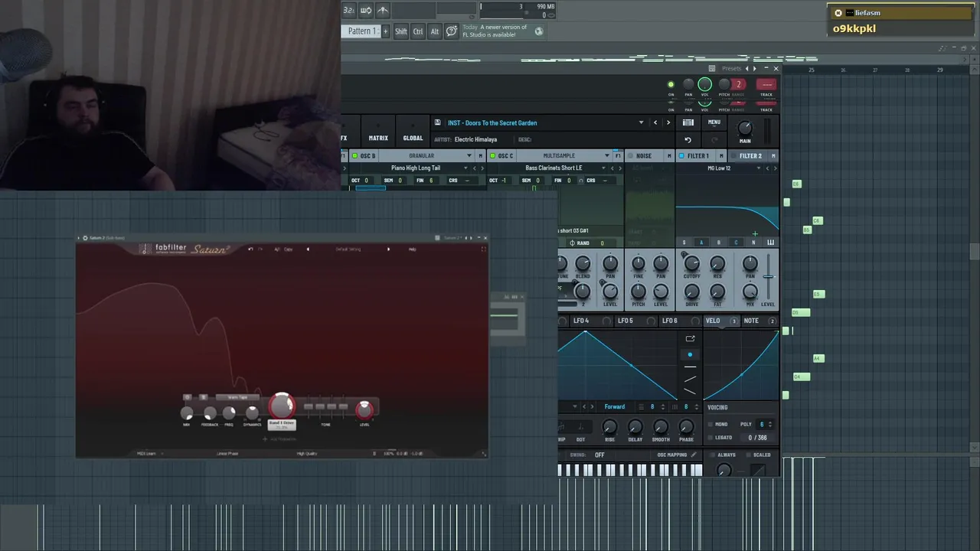This screenshot has width=980, height=551.
Task: Click the piano keys filter routing icon
Action: [770, 243]
